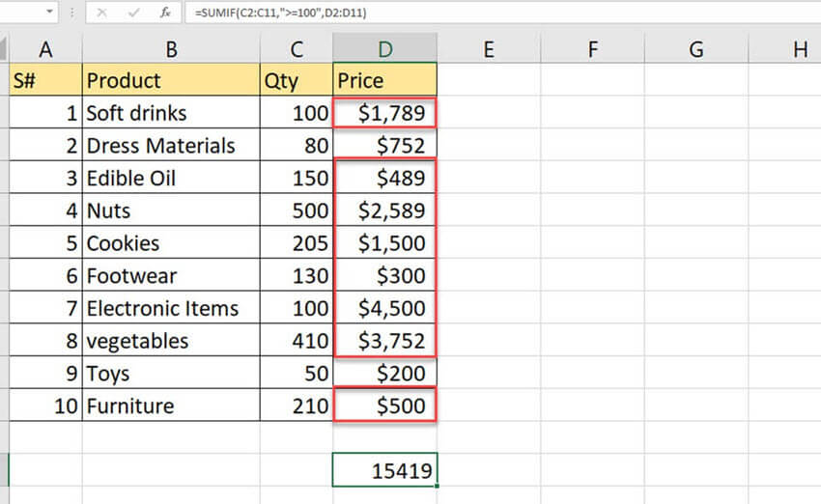Expand the Name Box dropdown arrow
Screen dimensions: 821x504
tap(47, 13)
